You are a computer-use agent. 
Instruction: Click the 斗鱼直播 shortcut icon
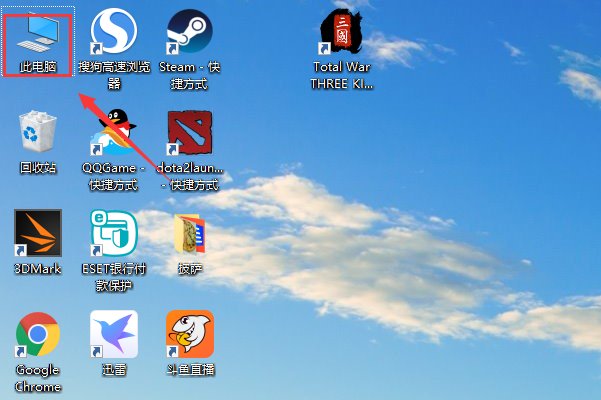[190, 334]
